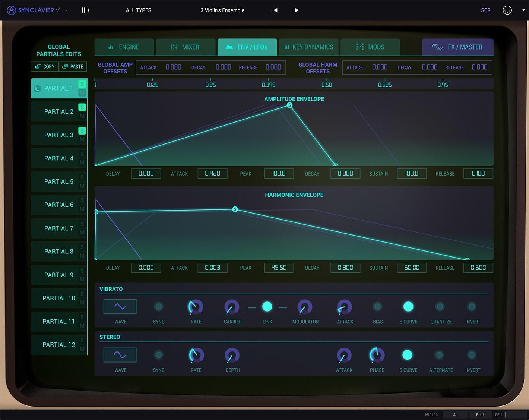The width and height of the screenshot is (529, 420).
Task: Click the Synclavier V logo icon
Action: tap(11, 10)
